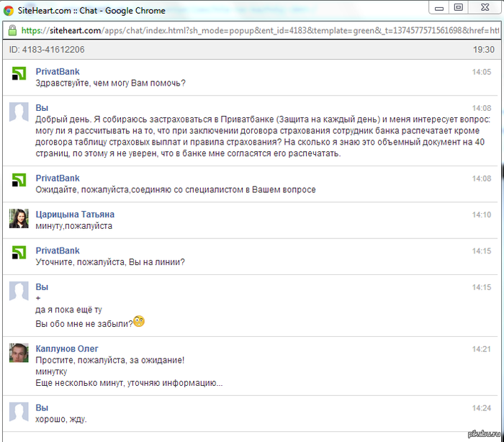Open Каплунов Олег's profile photo
Viewport: 504px width, 442px height.
point(19,353)
